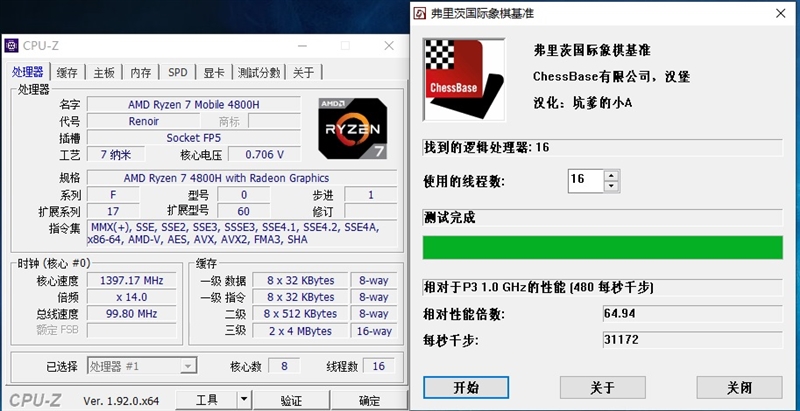Click the 相对于P3 1.0 GHz的性能 text line
The image size is (800, 411).
click(539, 287)
